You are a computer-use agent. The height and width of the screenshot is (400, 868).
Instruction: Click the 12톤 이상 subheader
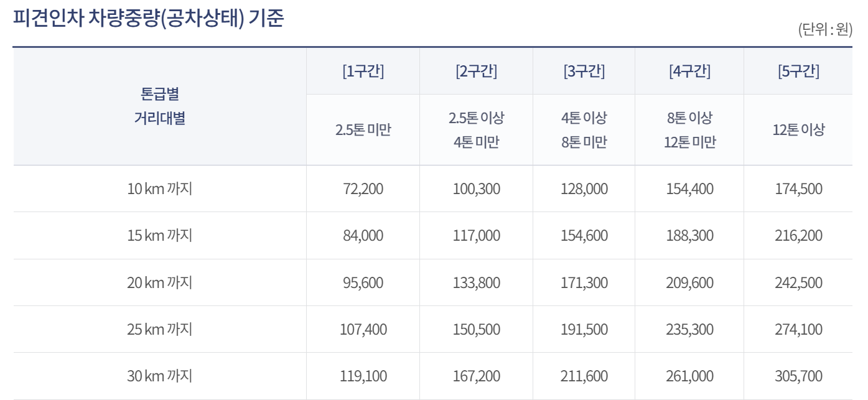[798, 131]
